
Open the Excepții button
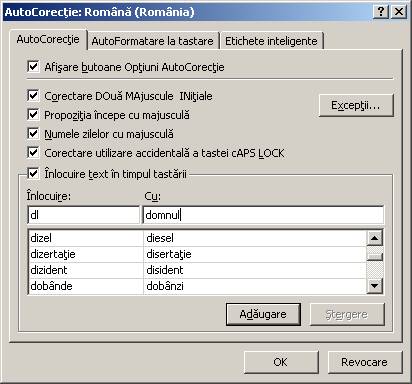click(356, 105)
